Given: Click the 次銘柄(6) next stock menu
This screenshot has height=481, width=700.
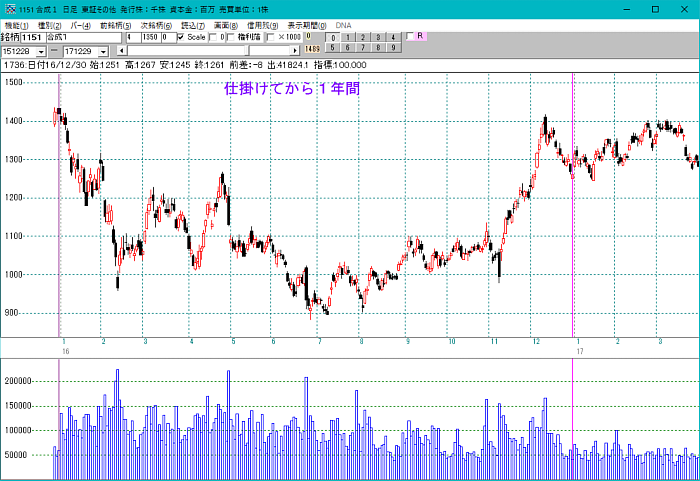Looking at the screenshot, I should coord(155,24).
